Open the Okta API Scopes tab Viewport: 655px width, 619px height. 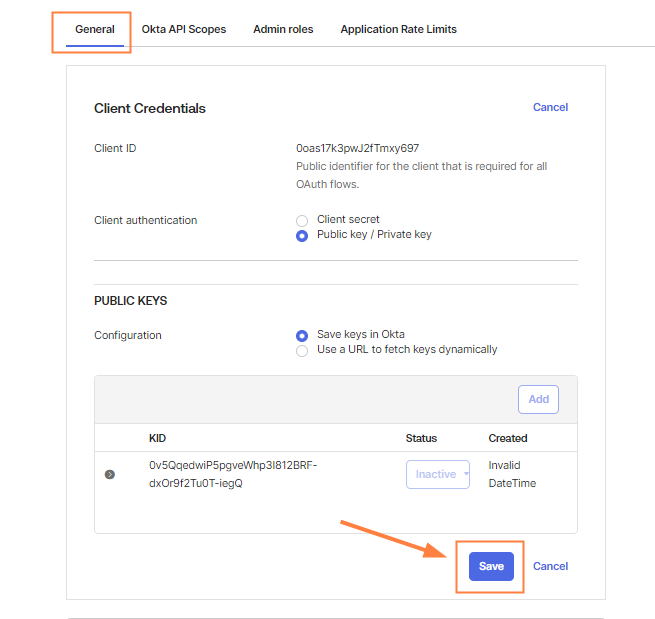(183, 30)
